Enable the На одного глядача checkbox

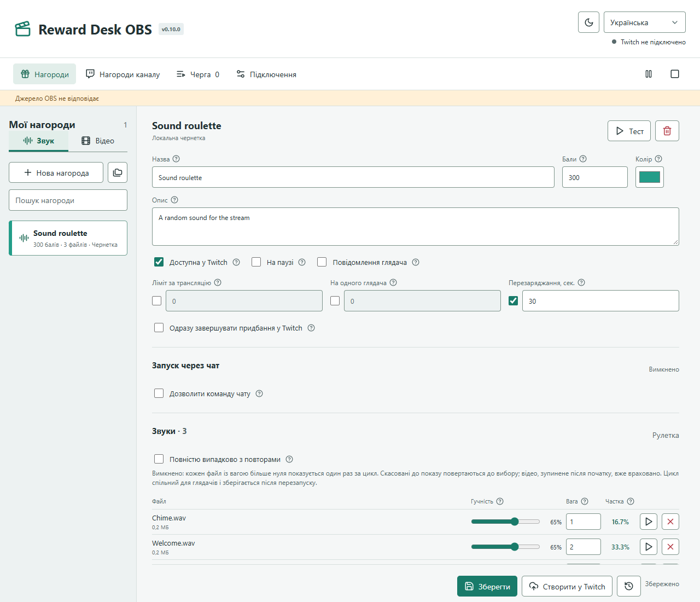click(335, 301)
